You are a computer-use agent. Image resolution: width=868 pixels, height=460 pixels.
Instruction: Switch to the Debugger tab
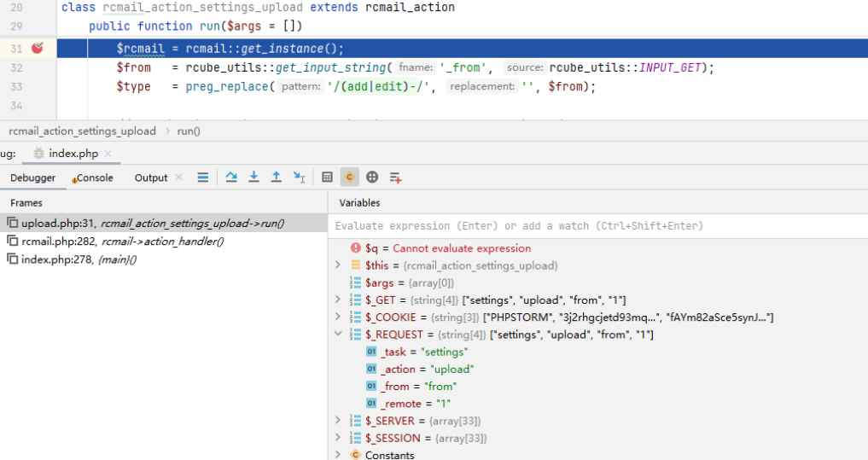(32, 178)
